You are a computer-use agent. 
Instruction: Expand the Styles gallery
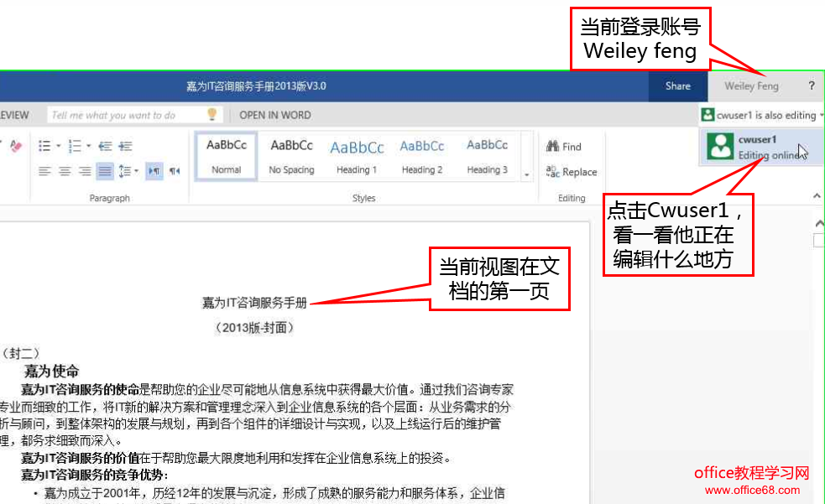point(527,174)
